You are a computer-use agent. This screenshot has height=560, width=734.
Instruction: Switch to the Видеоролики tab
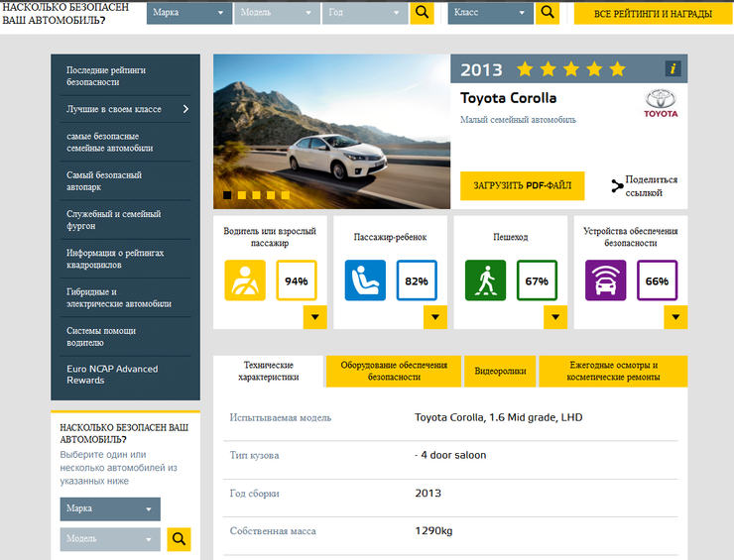(500, 371)
